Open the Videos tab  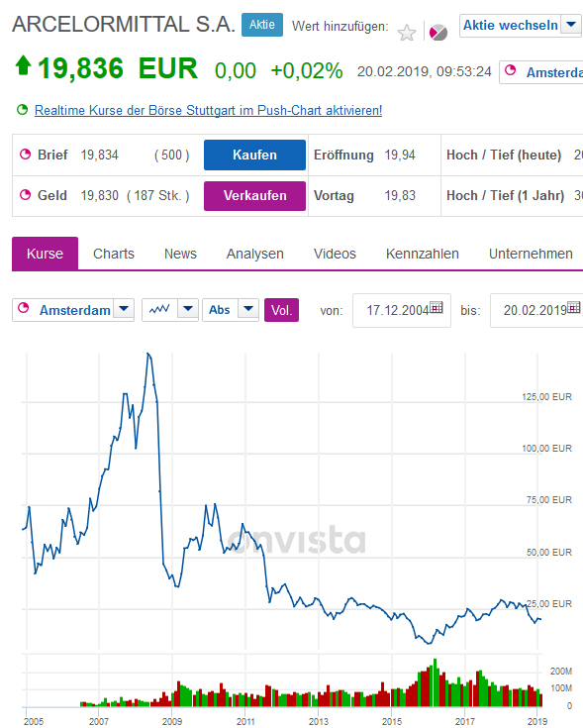point(335,254)
